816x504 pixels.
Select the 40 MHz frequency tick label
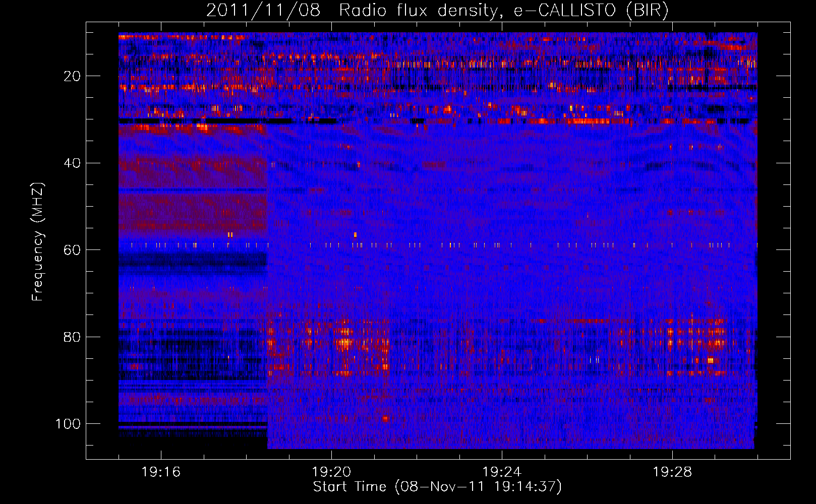point(73,163)
